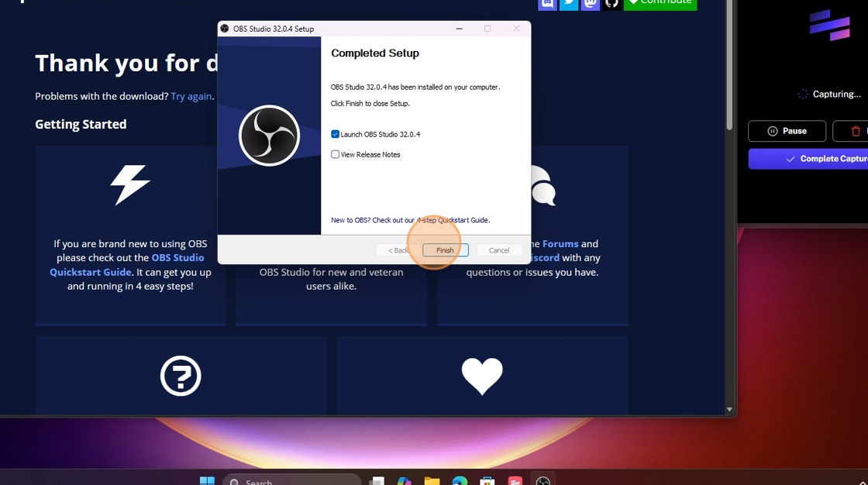Click the lightning bolt quickstart icon
Viewport: 868px width, 485px height.
coord(130,184)
